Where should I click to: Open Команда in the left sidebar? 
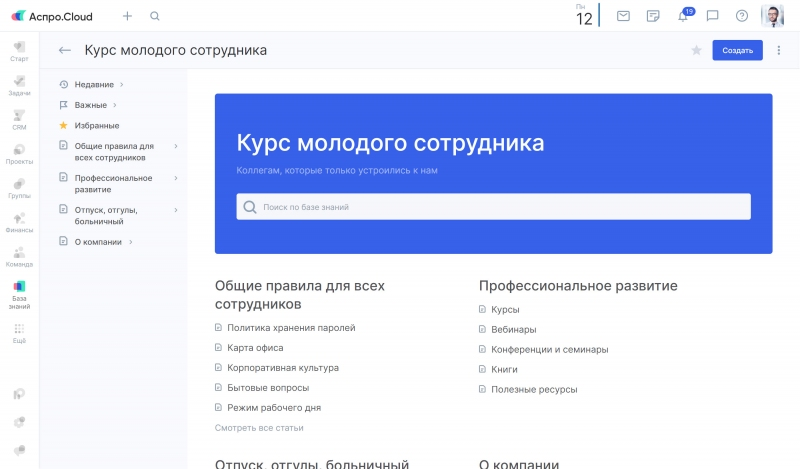pyautogui.click(x=19, y=257)
